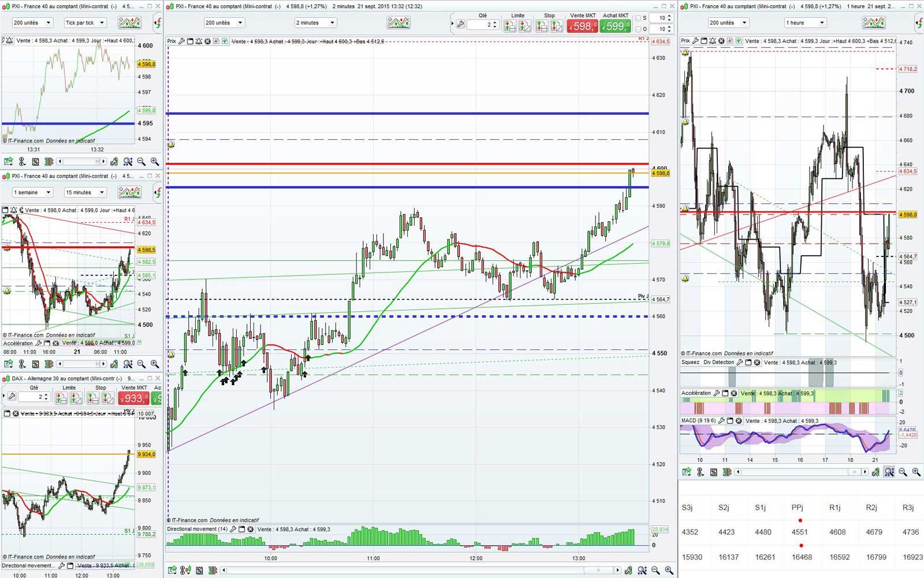Click the MACD (9 19 6) label
This screenshot has height=578, width=924.
coord(699,421)
